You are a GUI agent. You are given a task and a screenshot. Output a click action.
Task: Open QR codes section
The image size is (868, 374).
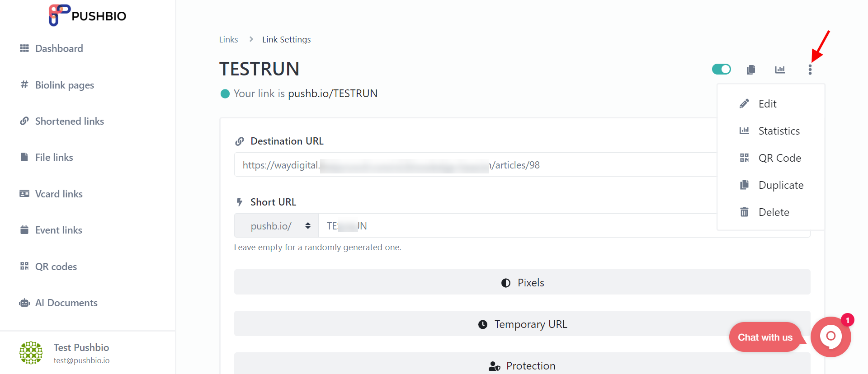coord(56,266)
